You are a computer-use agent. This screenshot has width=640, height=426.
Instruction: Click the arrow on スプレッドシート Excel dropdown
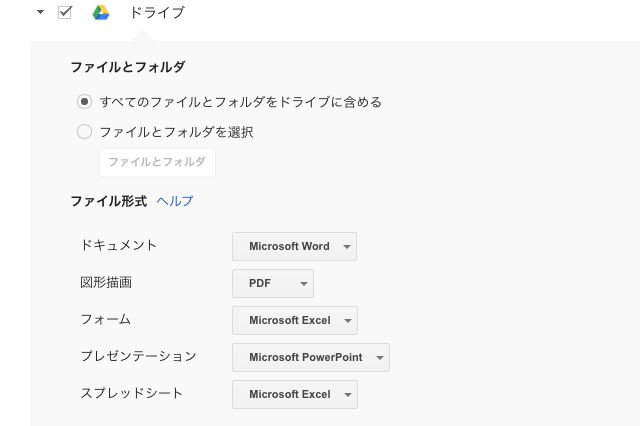point(348,395)
